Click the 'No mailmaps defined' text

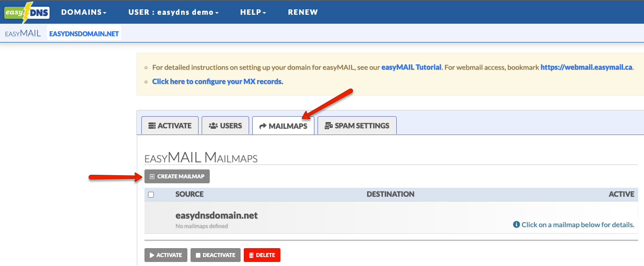202,226
